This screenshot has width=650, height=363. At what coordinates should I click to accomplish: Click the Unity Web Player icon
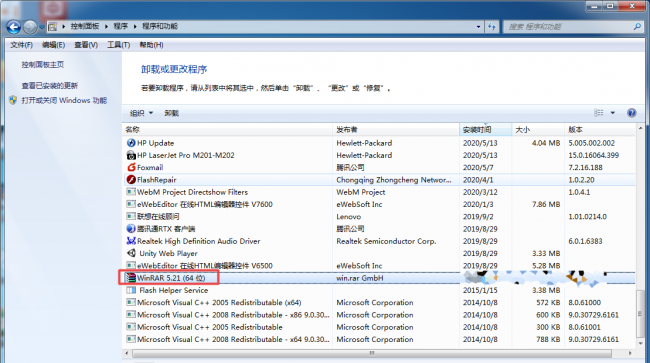click(131, 253)
